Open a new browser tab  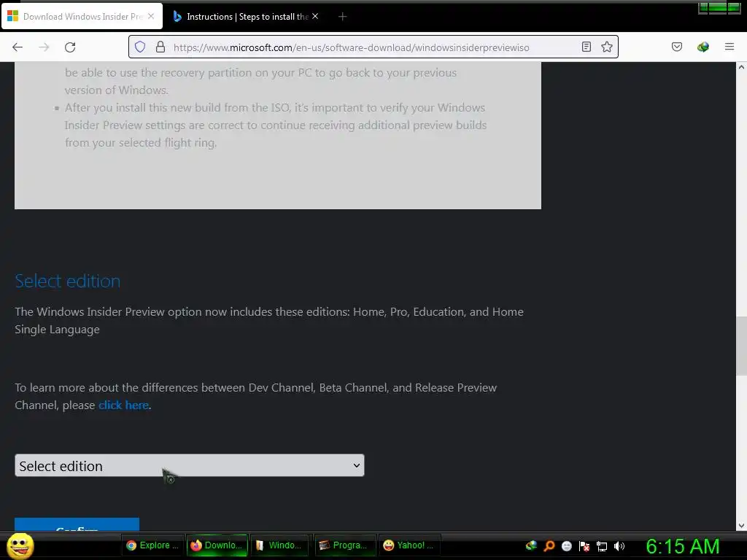[342, 17]
